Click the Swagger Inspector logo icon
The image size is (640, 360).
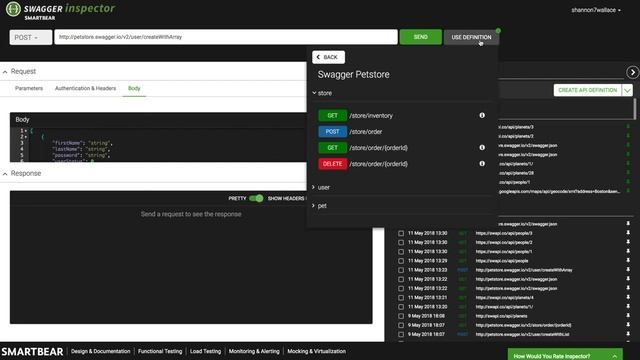point(13,9)
